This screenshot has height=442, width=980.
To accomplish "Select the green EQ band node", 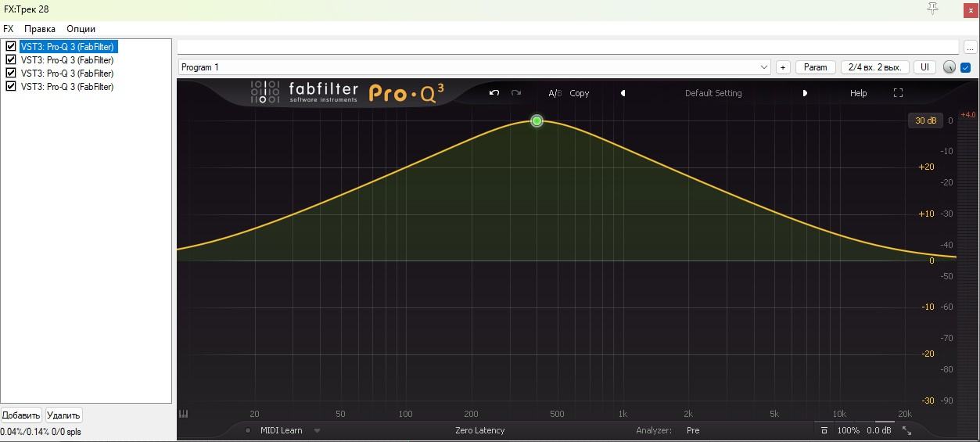I will [x=537, y=120].
